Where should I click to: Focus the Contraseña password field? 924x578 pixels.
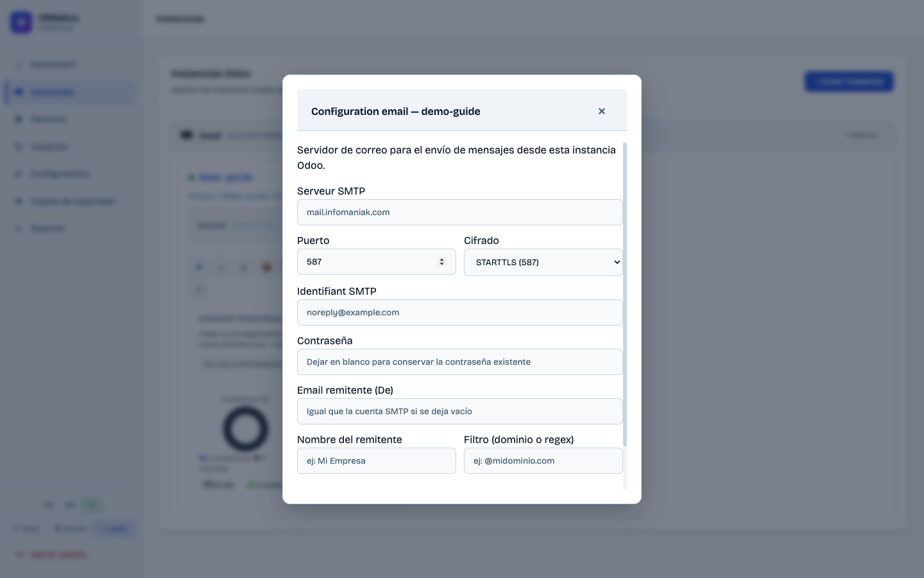[459, 362]
